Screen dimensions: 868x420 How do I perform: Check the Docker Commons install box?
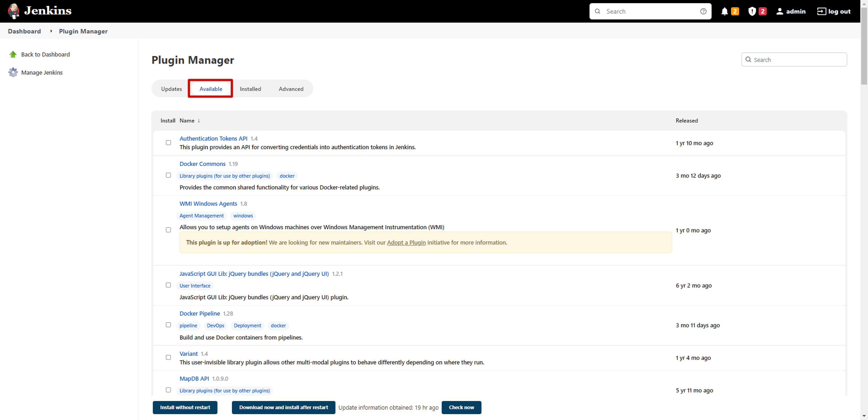[168, 175]
